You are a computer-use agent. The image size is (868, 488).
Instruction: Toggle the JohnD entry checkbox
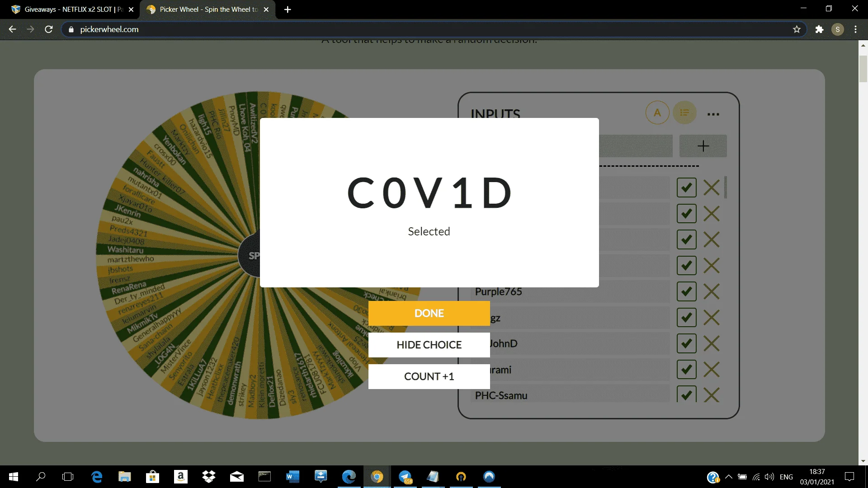pos(686,344)
